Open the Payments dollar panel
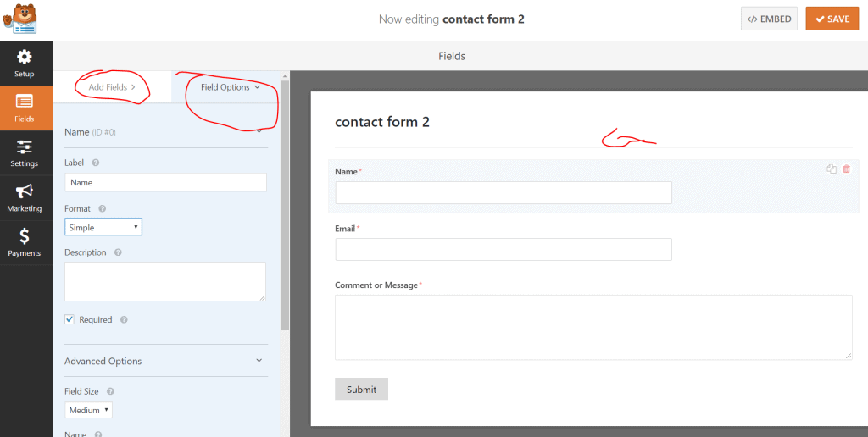Screen dimensions: 868x437 25,243
